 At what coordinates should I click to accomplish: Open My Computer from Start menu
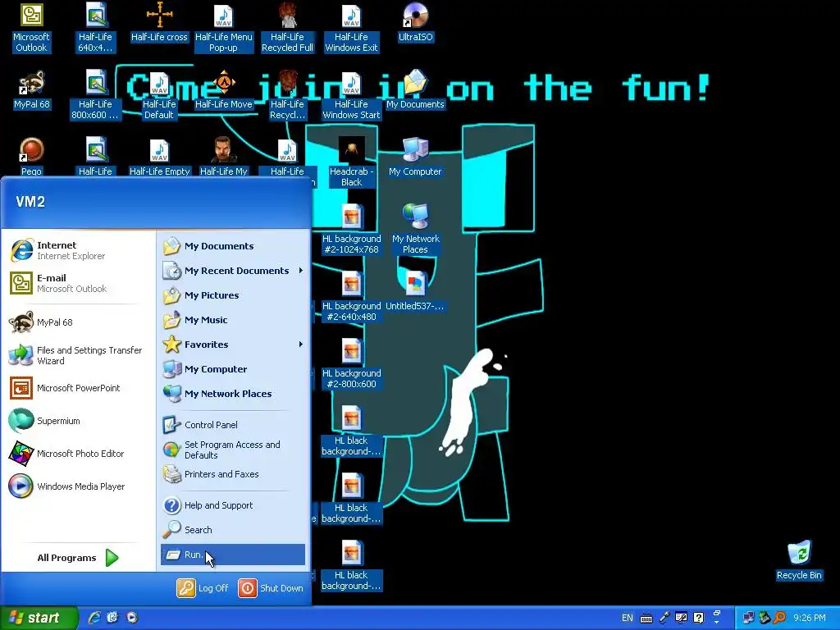point(233,369)
